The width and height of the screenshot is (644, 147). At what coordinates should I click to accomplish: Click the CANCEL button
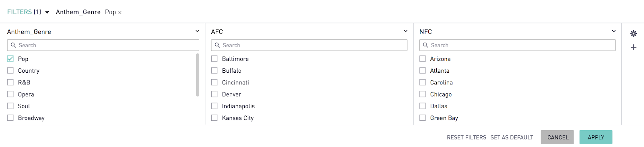(557, 137)
